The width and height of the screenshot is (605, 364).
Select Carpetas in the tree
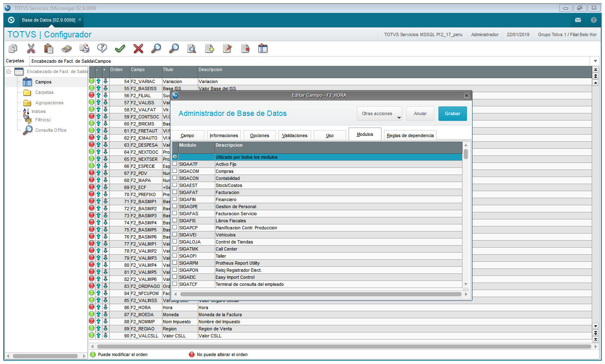(44, 92)
